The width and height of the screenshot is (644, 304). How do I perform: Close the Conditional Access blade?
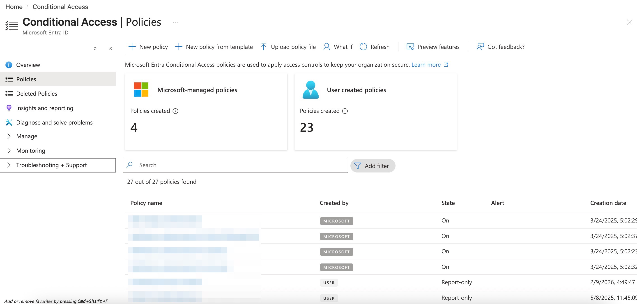point(630,22)
